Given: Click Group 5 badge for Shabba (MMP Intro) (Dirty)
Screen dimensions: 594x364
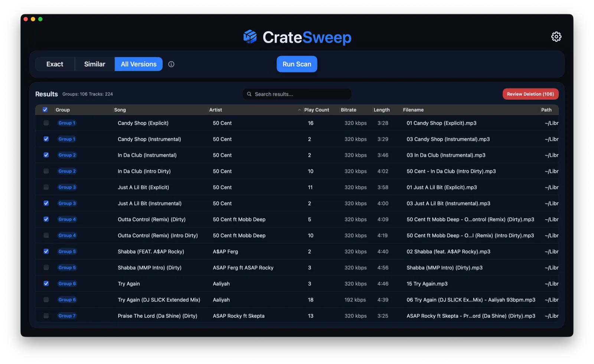Looking at the screenshot, I should click(x=67, y=268).
